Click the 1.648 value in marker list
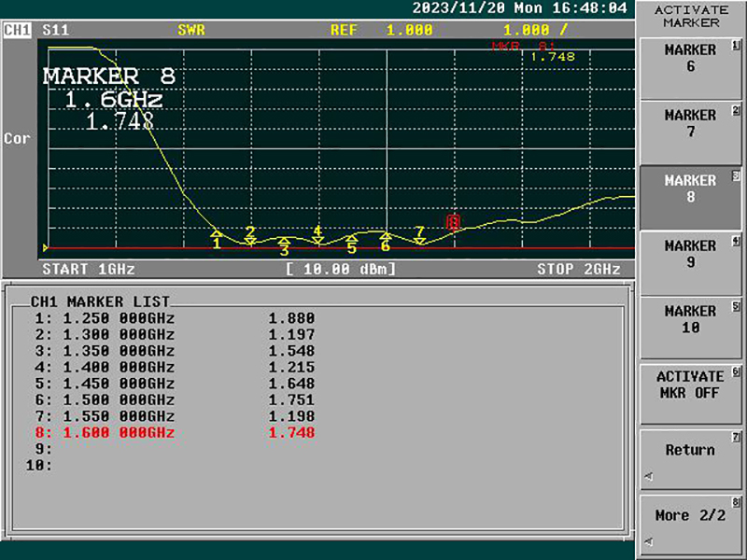 click(291, 384)
